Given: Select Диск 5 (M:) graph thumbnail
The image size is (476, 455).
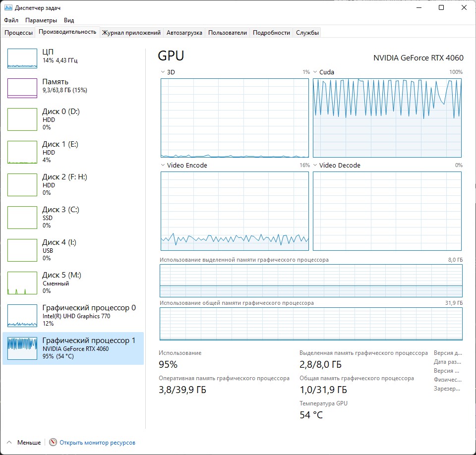Looking at the screenshot, I should tap(22, 283).
